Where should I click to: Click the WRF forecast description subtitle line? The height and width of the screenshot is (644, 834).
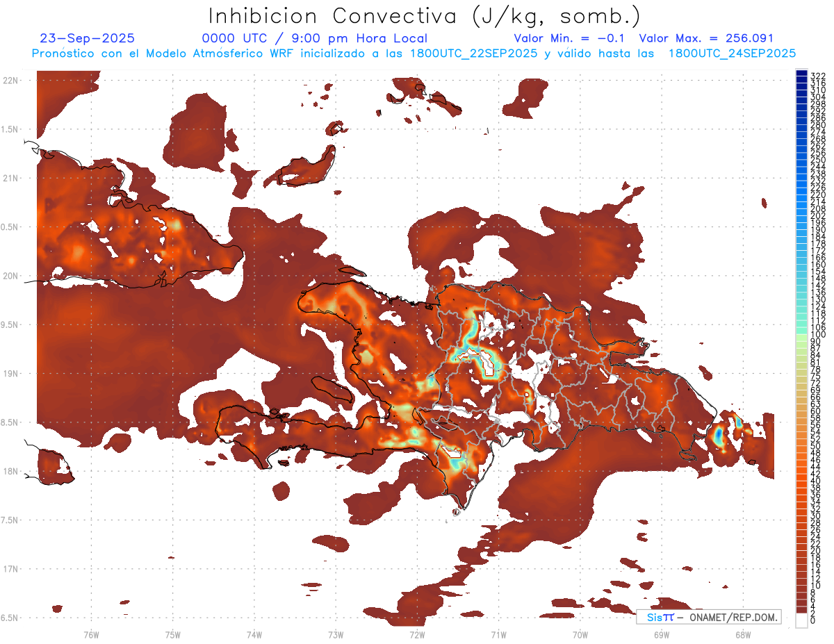414,53
